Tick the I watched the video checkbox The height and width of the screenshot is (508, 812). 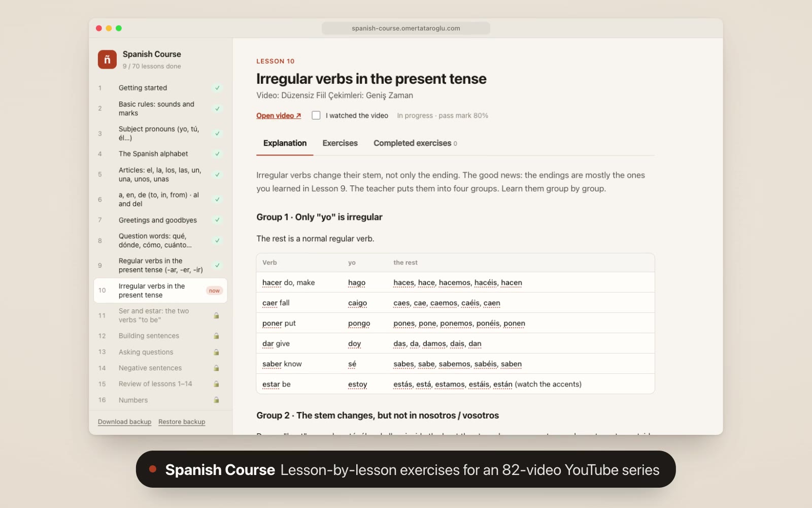pos(316,115)
